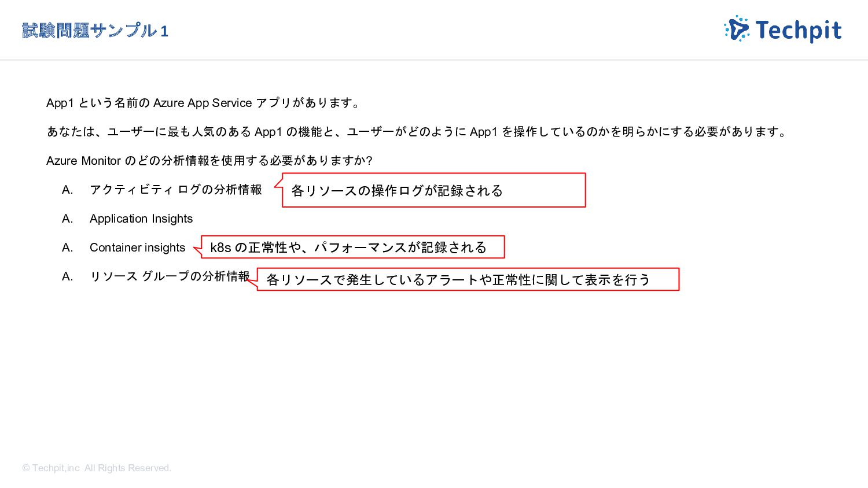The height and width of the screenshot is (488, 868).
Task: Click the pointer tail of the k8s callout
Action: pyautogui.click(x=197, y=250)
